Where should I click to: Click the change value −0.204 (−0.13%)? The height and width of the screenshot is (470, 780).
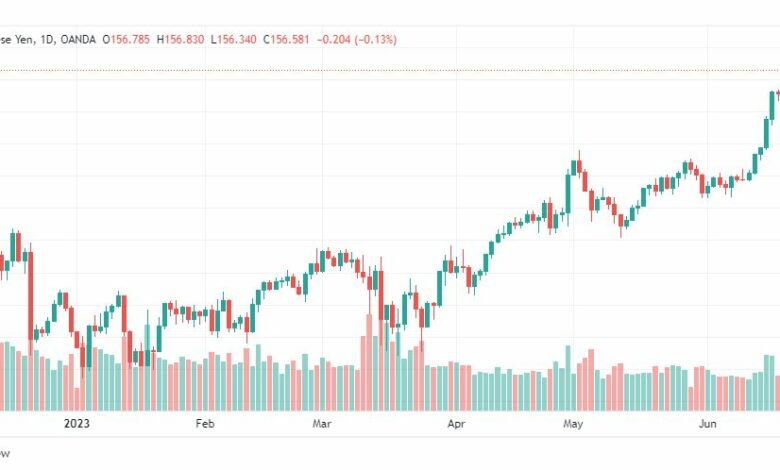357,39
